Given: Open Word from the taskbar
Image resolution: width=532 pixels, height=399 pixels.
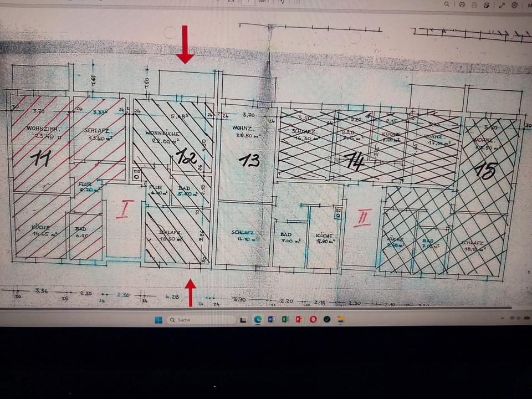Looking at the screenshot, I should [x=272, y=320].
